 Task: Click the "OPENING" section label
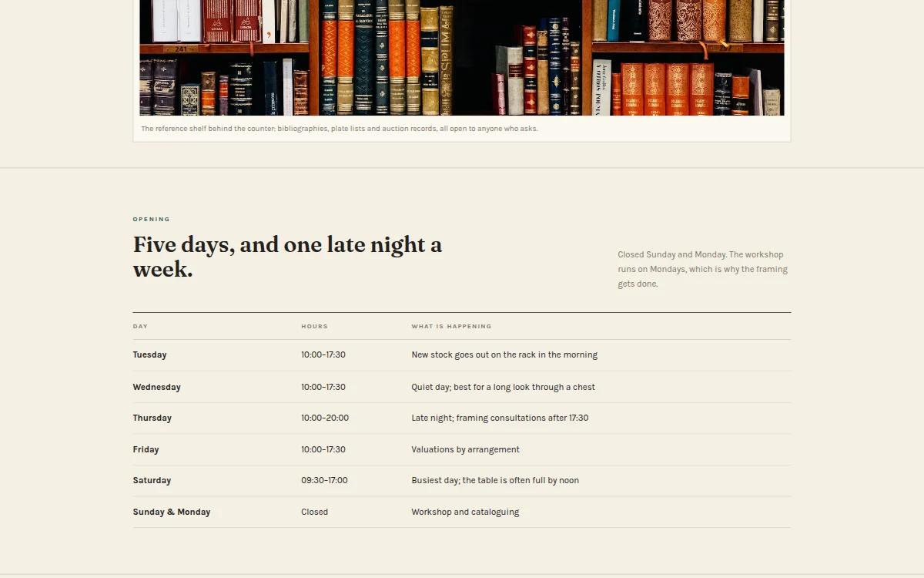152,220
